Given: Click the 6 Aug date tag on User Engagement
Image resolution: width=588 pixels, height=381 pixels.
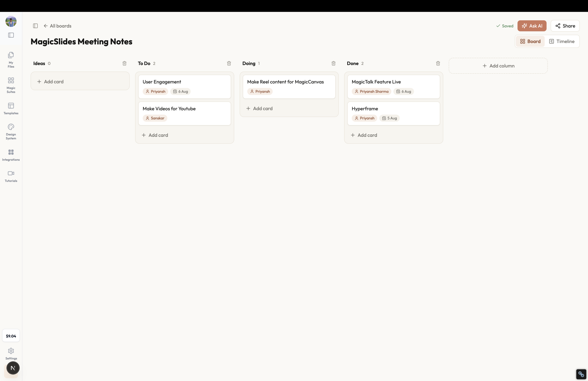Looking at the screenshot, I should click(x=180, y=92).
